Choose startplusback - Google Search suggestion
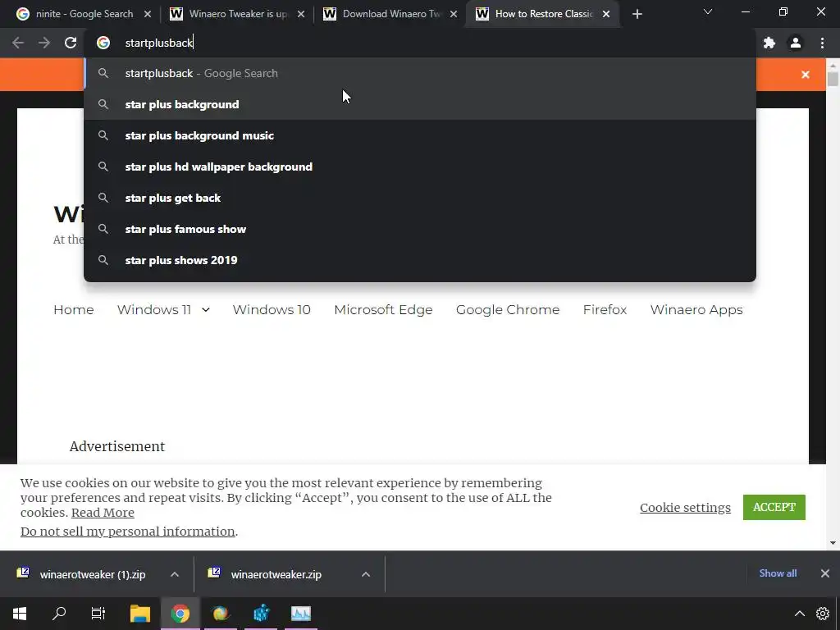Image resolution: width=840 pixels, height=630 pixels. [x=419, y=73]
